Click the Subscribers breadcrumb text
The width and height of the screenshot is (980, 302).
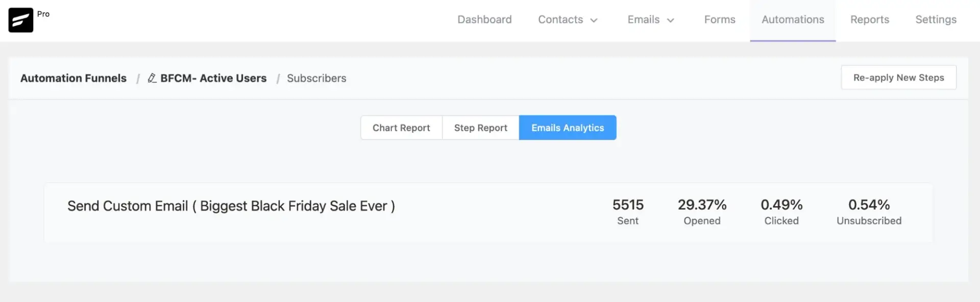coord(316,78)
